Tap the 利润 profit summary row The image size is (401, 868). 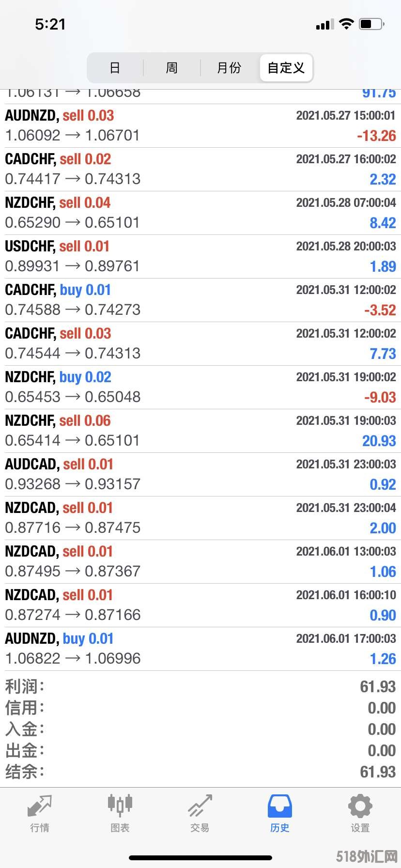[x=200, y=686]
